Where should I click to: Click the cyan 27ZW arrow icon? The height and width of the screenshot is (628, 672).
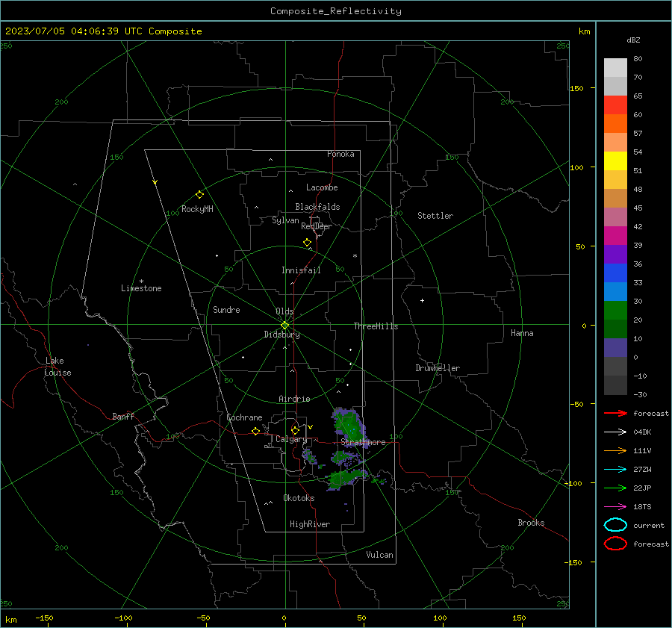tap(615, 470)
